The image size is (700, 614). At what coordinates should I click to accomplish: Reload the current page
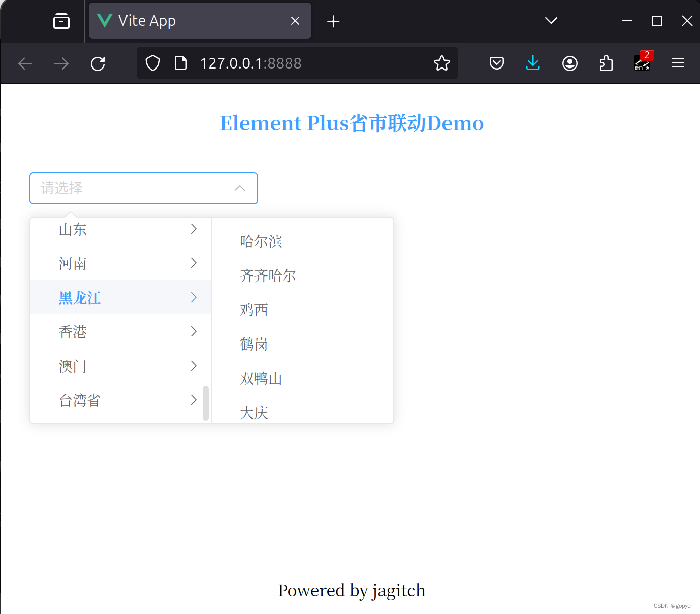click(x=98, y=63)
